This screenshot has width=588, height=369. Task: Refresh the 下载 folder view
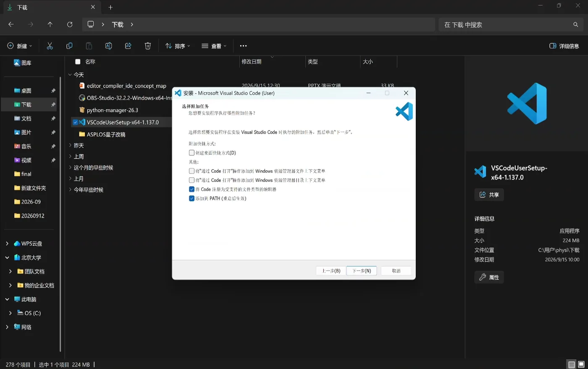pyautogui.click(x=70, y=24)
